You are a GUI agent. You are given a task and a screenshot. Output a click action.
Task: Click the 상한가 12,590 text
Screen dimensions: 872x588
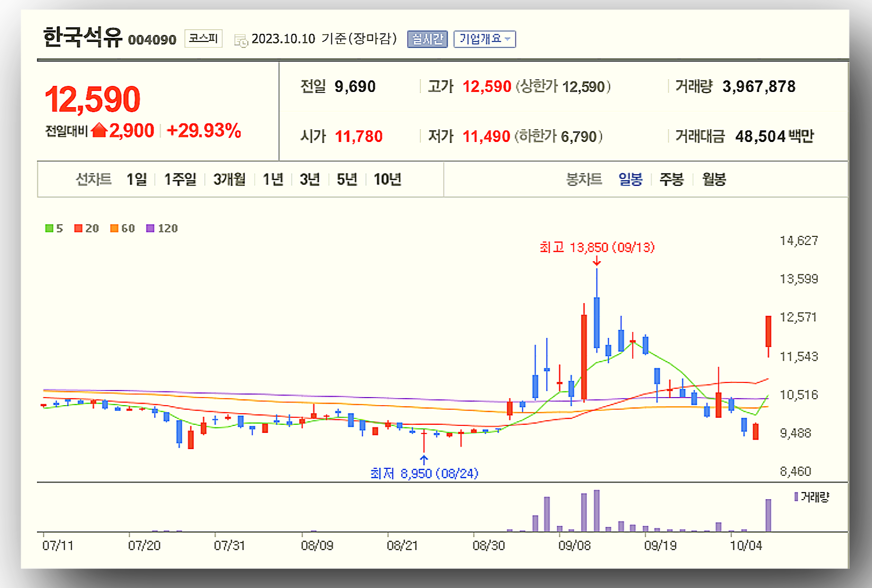pyautogui.click(x=563, y=87)
